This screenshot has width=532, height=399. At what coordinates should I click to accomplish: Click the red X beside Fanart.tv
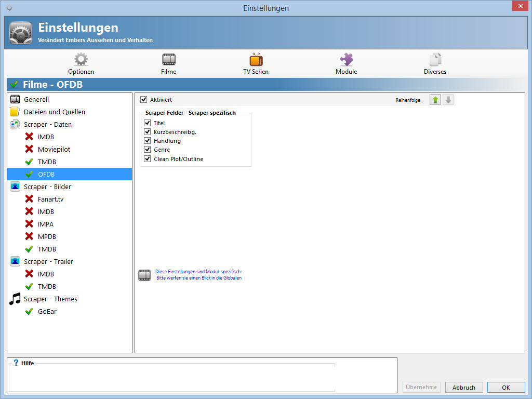pyautogui.click(x=29, y=199)
